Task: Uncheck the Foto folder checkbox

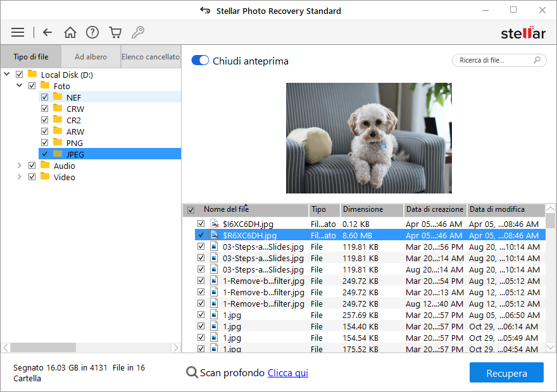Action: (x=32, y=85)
